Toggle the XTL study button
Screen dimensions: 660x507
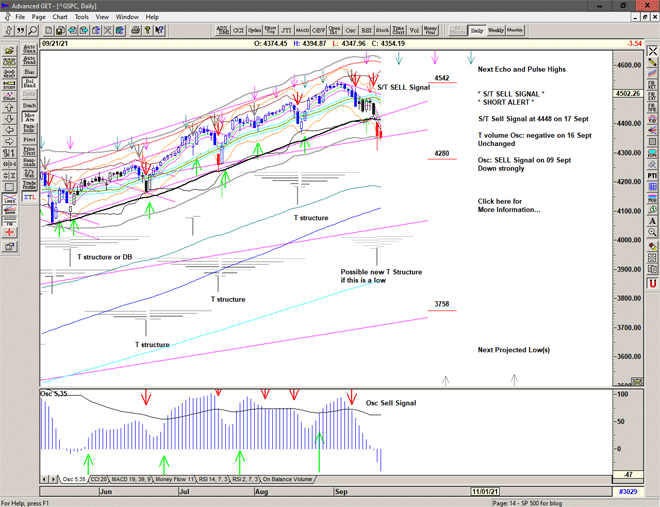coord(28,198)
